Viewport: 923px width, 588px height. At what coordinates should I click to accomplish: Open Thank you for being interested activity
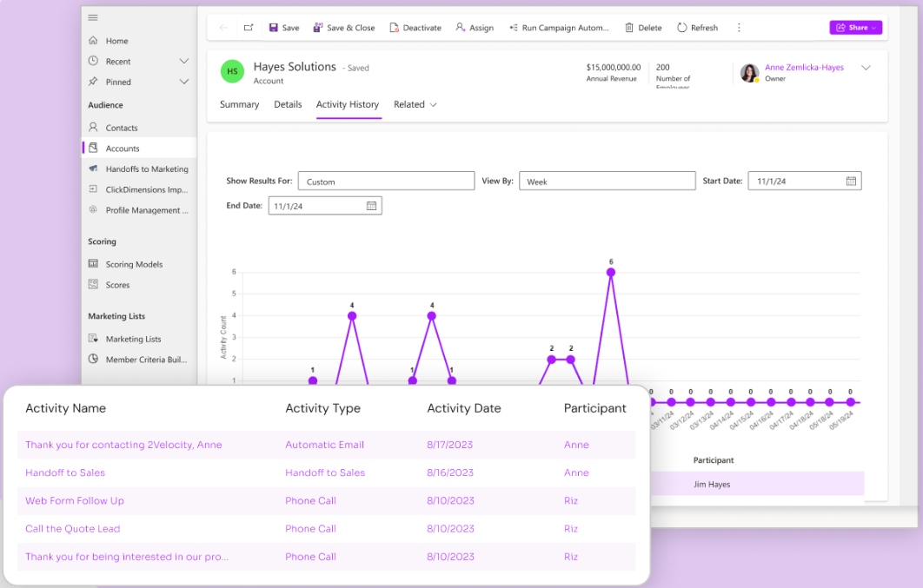[127, 557]
